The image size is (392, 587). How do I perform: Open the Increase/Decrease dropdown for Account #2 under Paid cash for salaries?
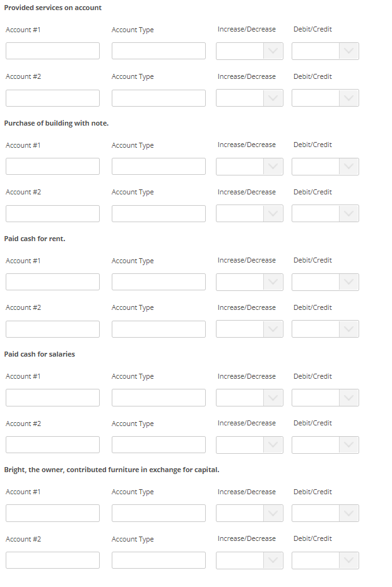coord(249,444)
